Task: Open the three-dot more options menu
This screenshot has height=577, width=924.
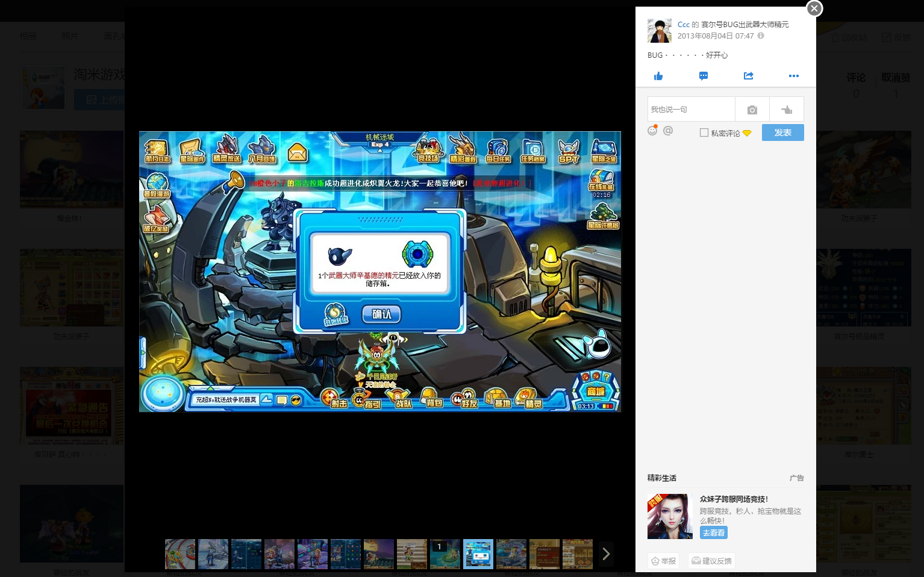Action: [x=794, y=76]
